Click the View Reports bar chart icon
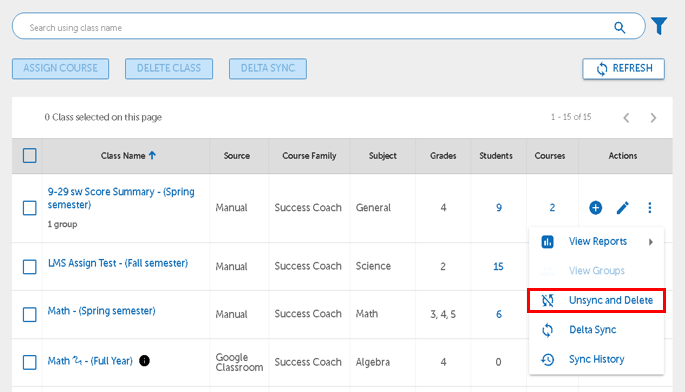Image resolution: width=685 pixels, height=392 pixels. point(547,242)
